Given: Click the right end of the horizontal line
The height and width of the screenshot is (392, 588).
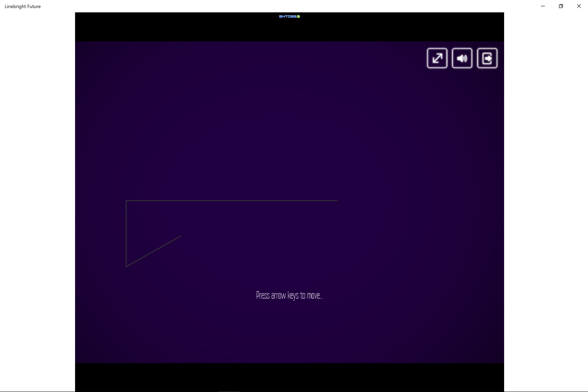Looking at the screenshot, I should click(x=337, y=201).
